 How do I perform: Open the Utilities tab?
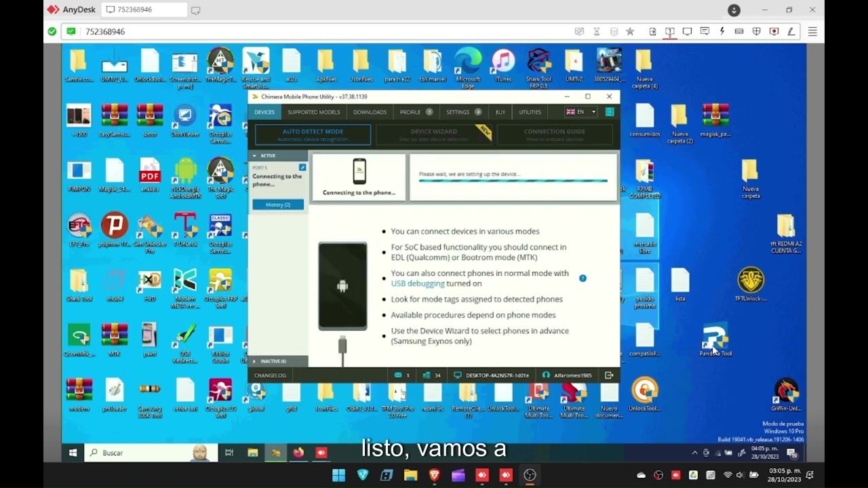coord(530,112)
